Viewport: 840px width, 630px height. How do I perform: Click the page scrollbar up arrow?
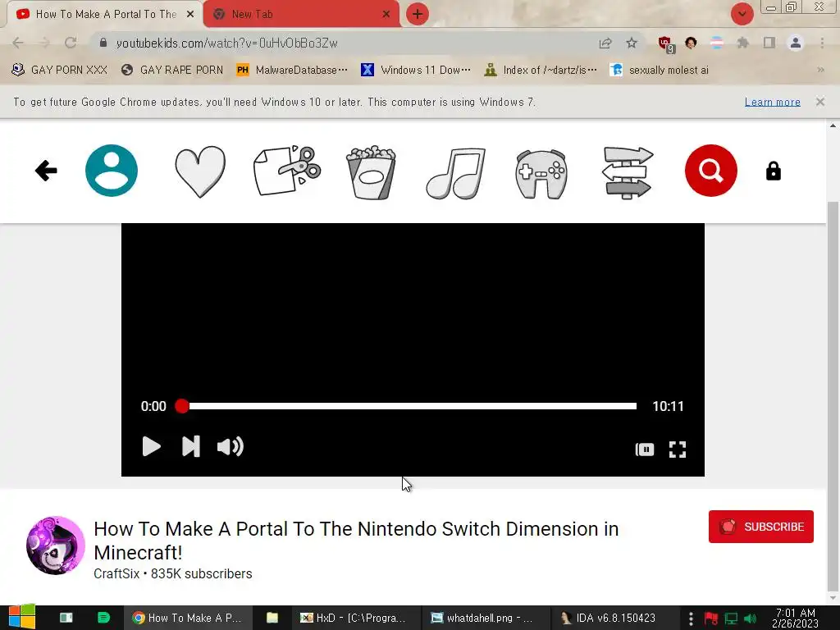point(833,126)
